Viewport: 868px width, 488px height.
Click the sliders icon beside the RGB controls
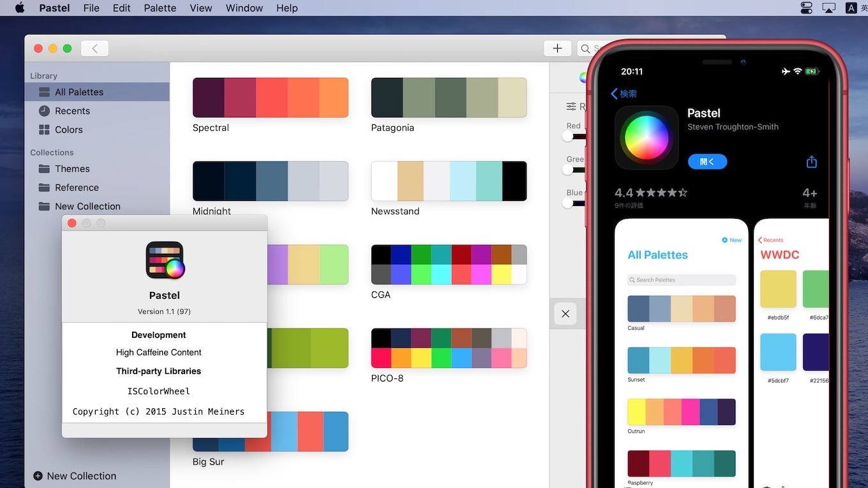click(572, 107)
